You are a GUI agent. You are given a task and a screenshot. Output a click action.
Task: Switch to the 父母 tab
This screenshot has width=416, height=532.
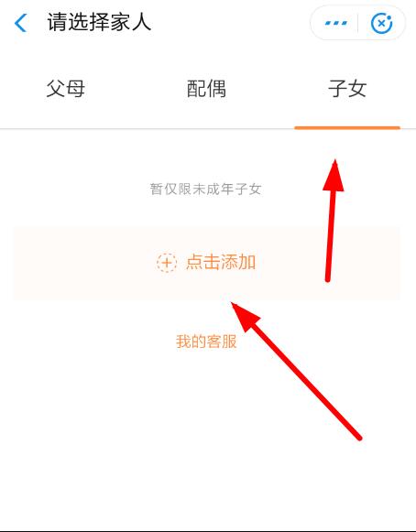[x=66, y=89]
